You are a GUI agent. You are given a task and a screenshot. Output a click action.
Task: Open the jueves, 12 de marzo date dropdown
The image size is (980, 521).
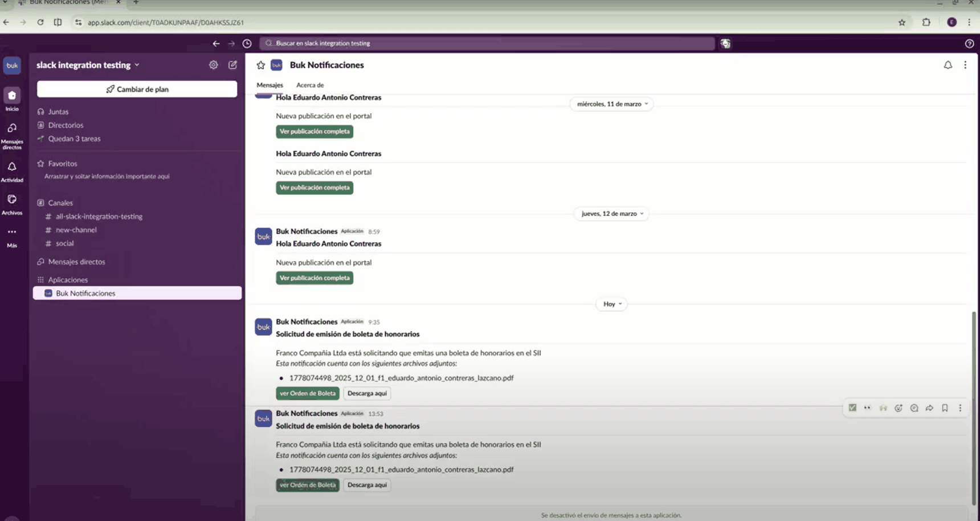(x=612, y=214)
